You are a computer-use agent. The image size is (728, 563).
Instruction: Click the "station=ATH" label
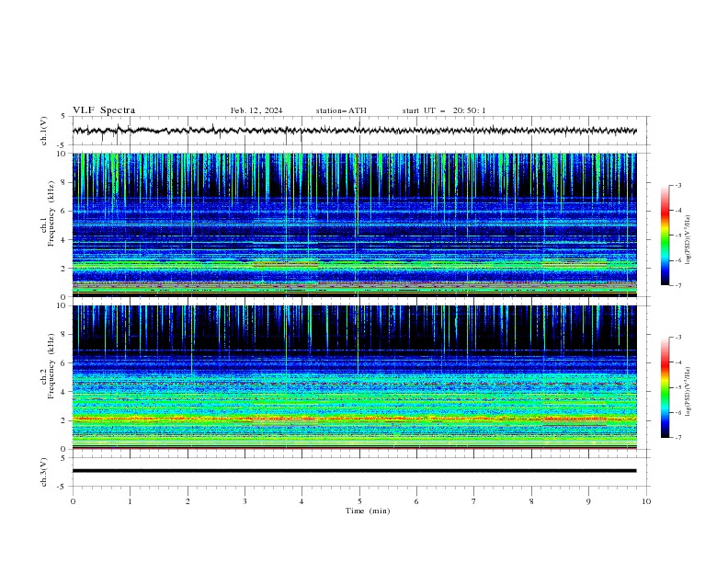pos(341,110)
